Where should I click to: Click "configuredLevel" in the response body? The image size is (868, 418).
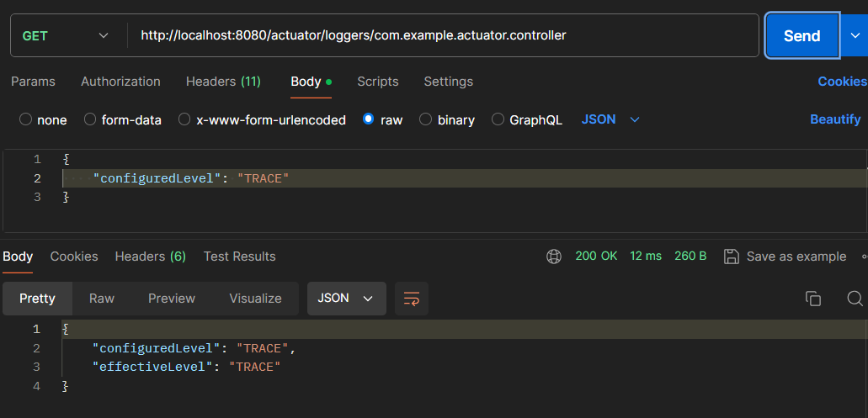(157, 348)
